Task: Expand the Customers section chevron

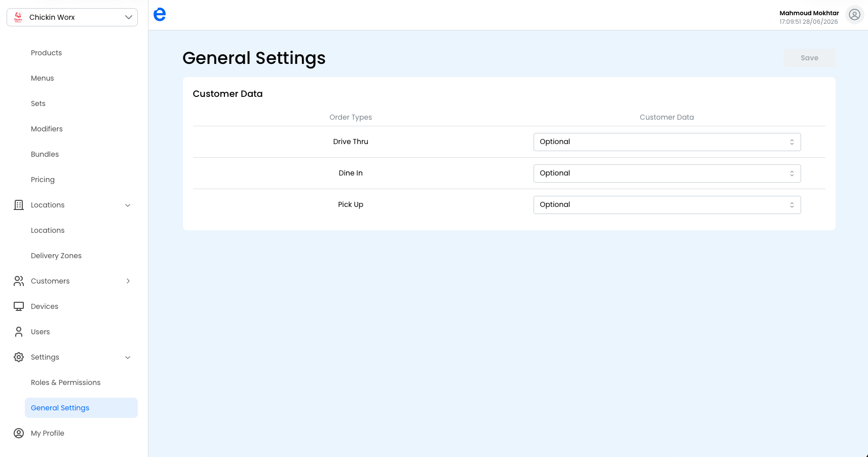Action: point(128,281)
